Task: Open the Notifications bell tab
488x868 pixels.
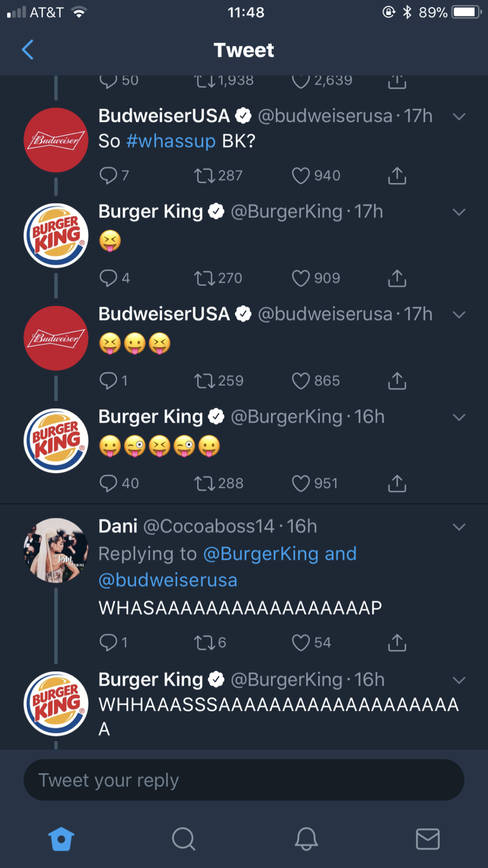Action: coord(306,839)
